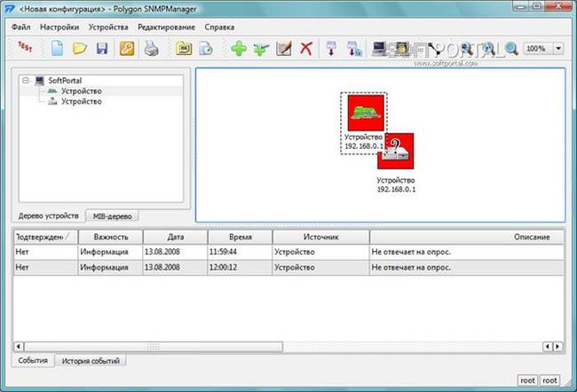Click the single device poll arrow icon
This screenshot has height=392, width=577.
tap(331, 49)
